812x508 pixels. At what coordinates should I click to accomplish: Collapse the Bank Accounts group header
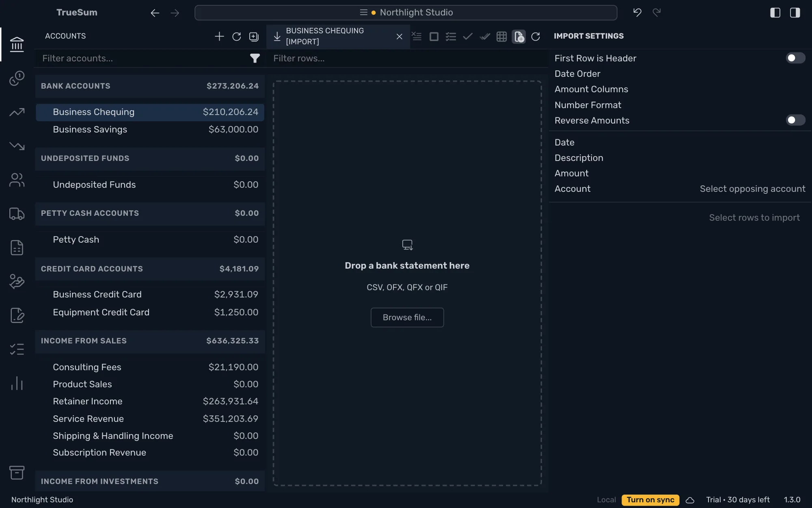[150, 86]
